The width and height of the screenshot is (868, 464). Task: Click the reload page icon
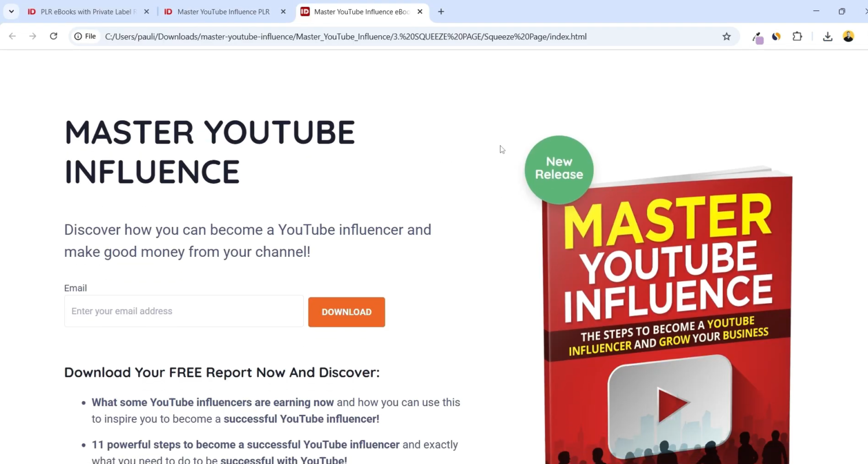53,36
